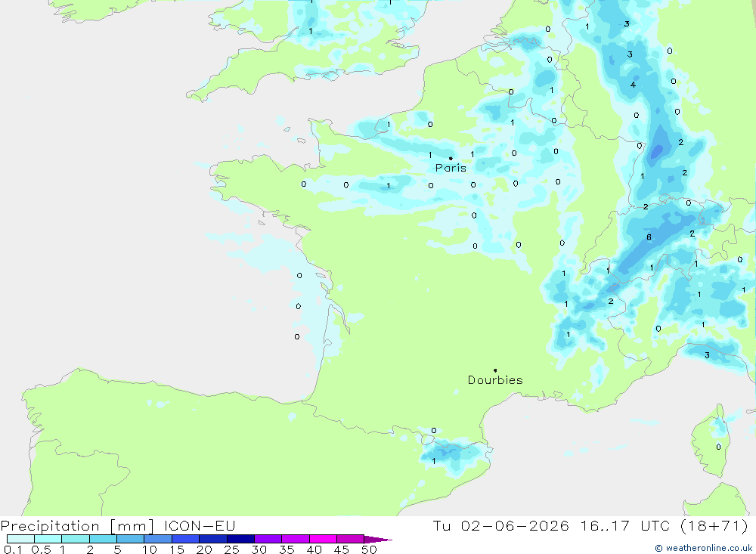Click the '16..17 UTC' time text
This screenshot has height=554, width=756.
(625, 525)
